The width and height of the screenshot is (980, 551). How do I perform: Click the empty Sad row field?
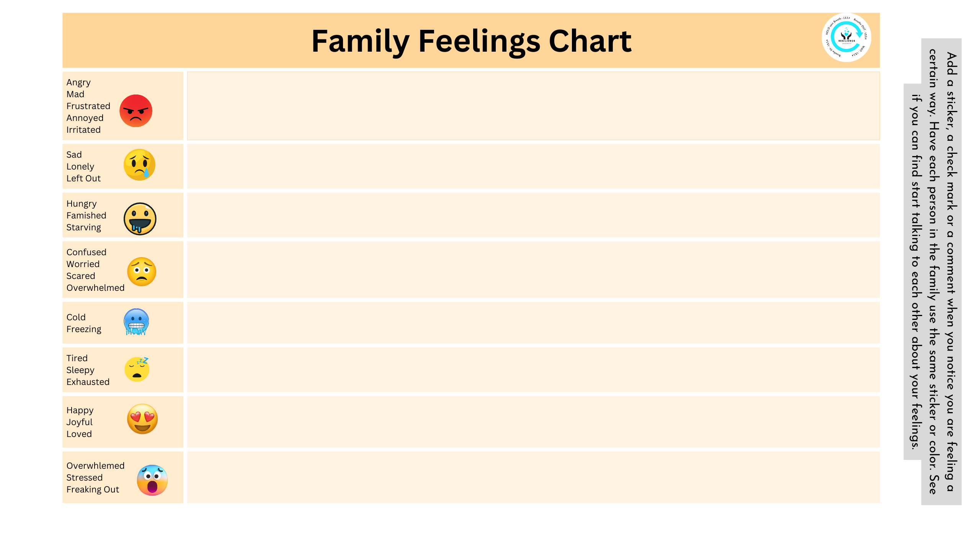point(533,166)
